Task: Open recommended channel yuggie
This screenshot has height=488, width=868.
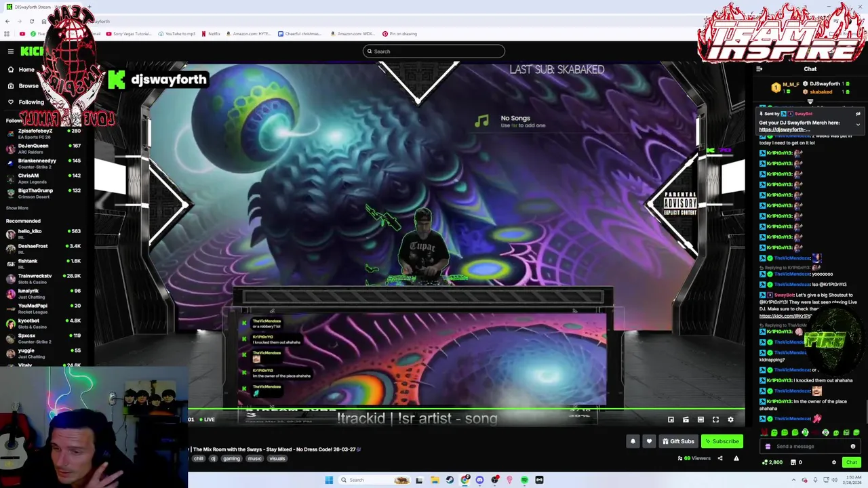Action: [44, 353]
